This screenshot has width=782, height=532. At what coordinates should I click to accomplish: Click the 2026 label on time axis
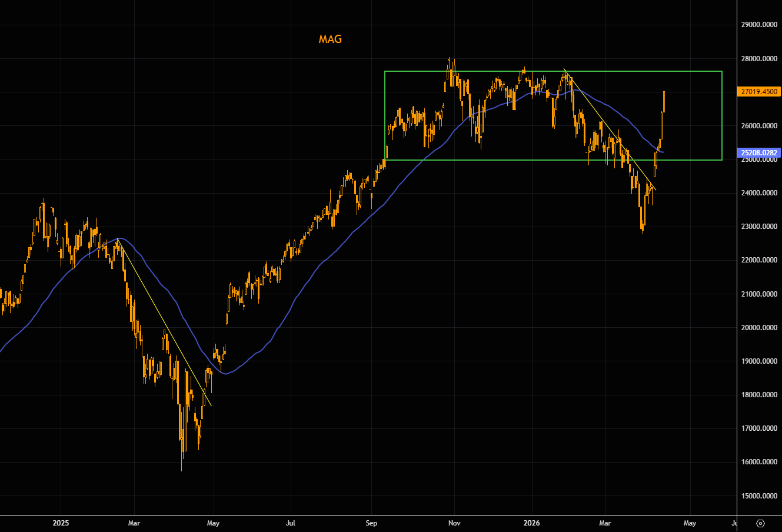click(532, 523)
